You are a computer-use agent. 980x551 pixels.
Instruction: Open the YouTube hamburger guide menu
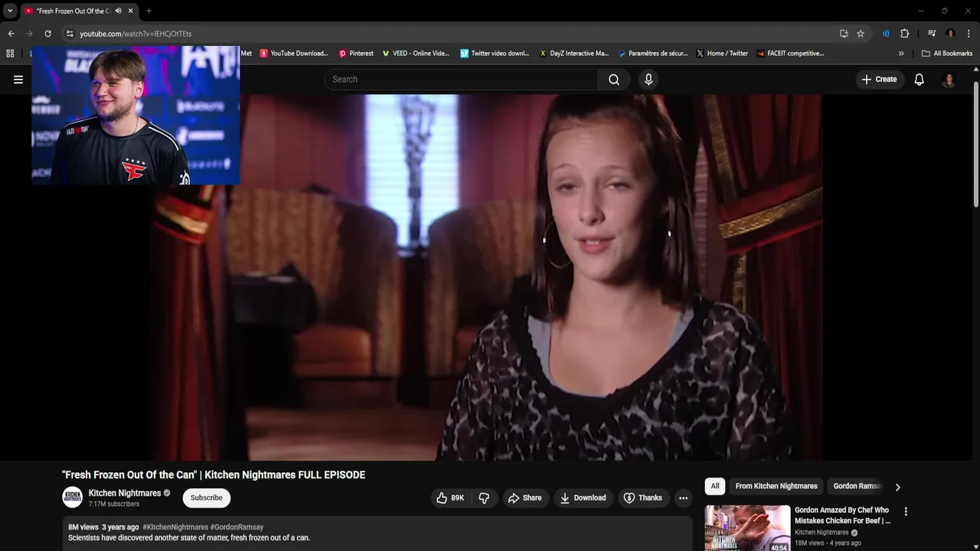[18, 80]
